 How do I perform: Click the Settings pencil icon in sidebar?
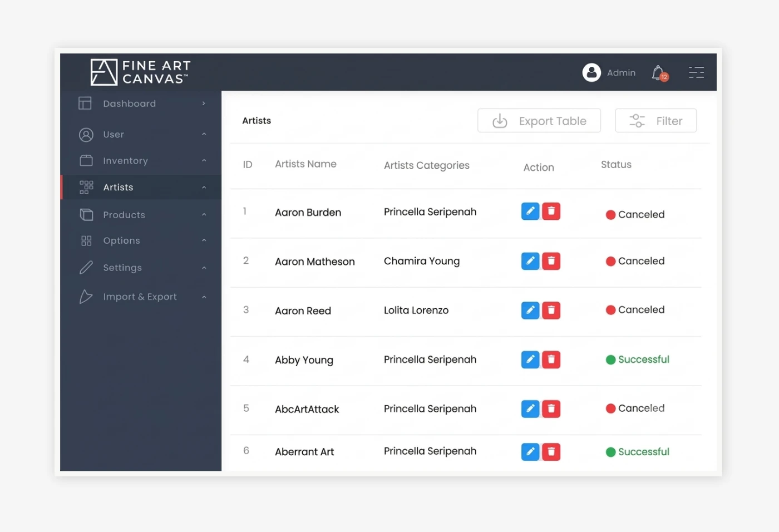pyautogui.click(x=86, y=268)
